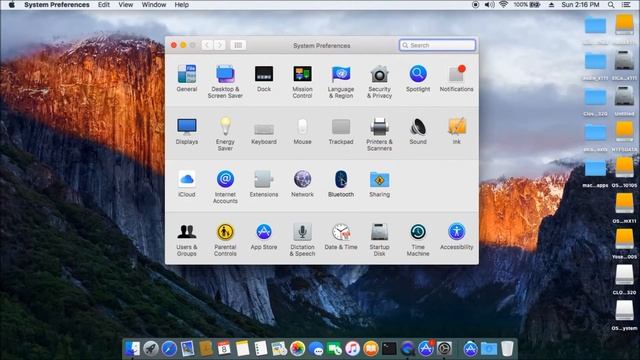Open the Notifications preferences pane
The height and width of the screenshot is (360, 640).
click(x=456, y=79)
